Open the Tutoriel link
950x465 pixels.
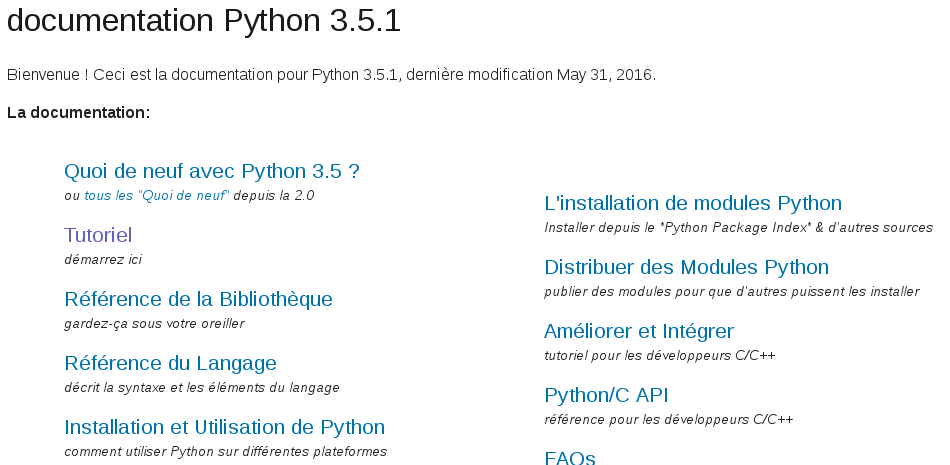pyautogui.click(x=98, y=235)
